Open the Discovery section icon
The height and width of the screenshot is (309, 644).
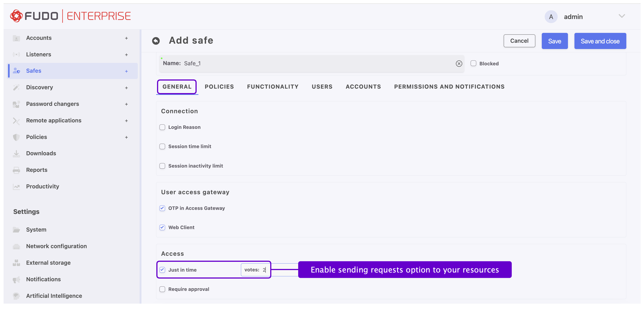[16, 87]
